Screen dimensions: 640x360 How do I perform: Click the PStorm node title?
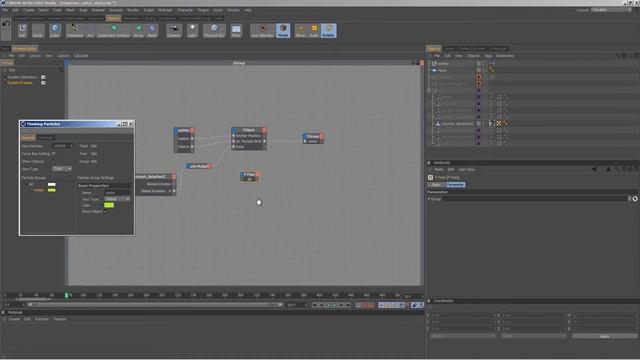(x=249, y=130)
